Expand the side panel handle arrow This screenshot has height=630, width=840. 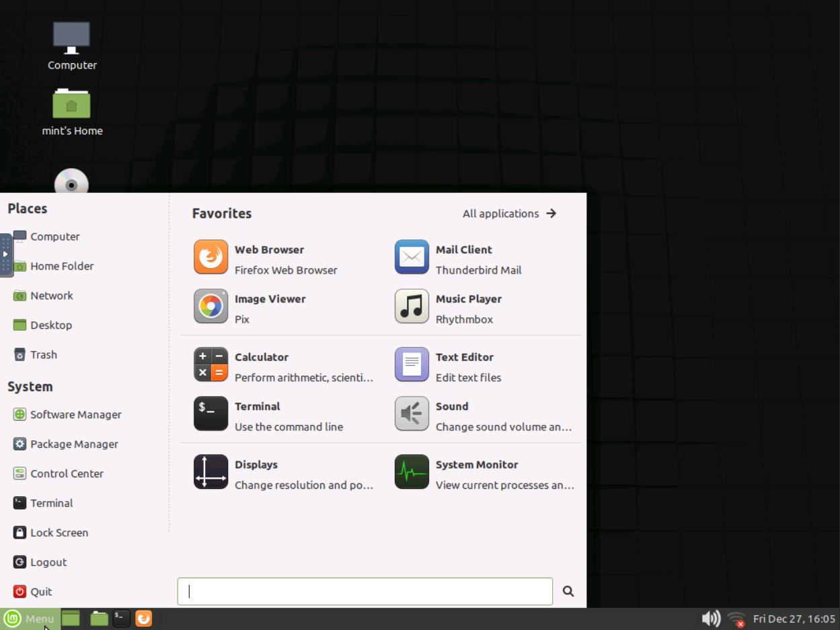[x=6, y=255]
